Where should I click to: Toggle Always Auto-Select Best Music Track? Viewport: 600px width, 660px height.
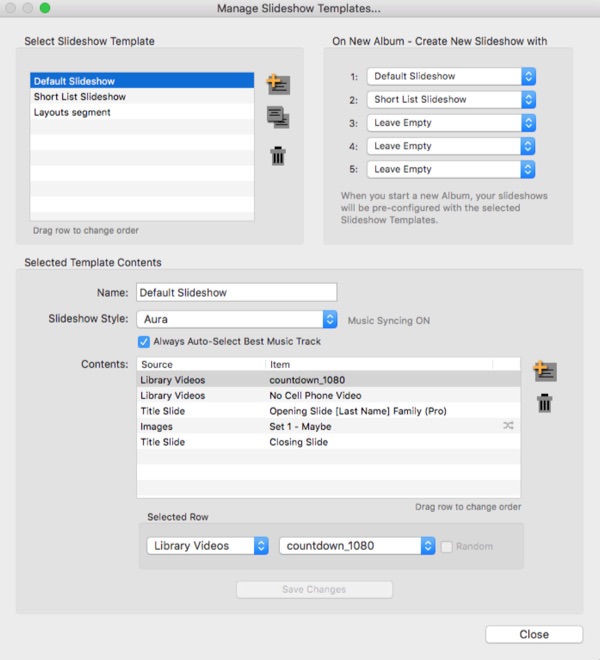pos(145,342)
